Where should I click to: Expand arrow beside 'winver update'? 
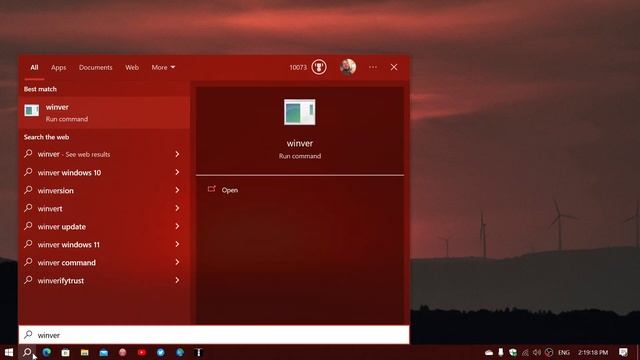point(177,226)
